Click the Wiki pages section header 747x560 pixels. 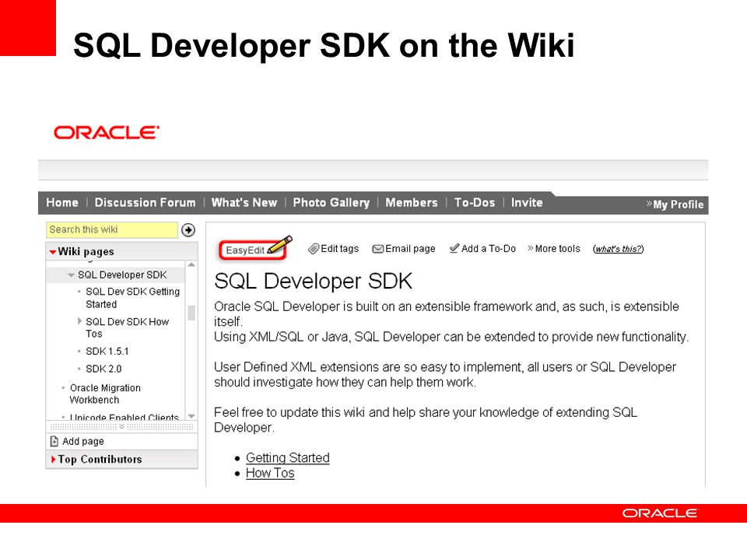[121, 251]
